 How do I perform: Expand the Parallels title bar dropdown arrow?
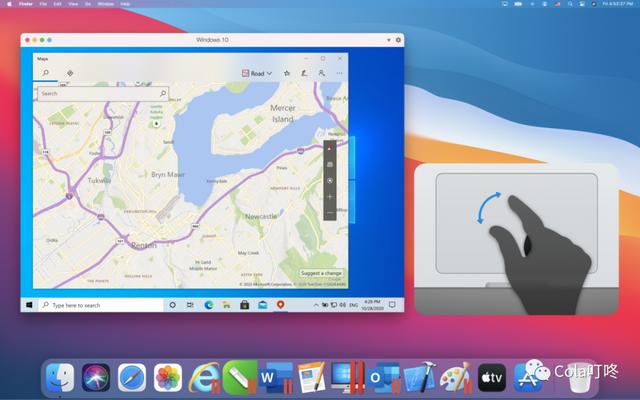click(389, 40)
